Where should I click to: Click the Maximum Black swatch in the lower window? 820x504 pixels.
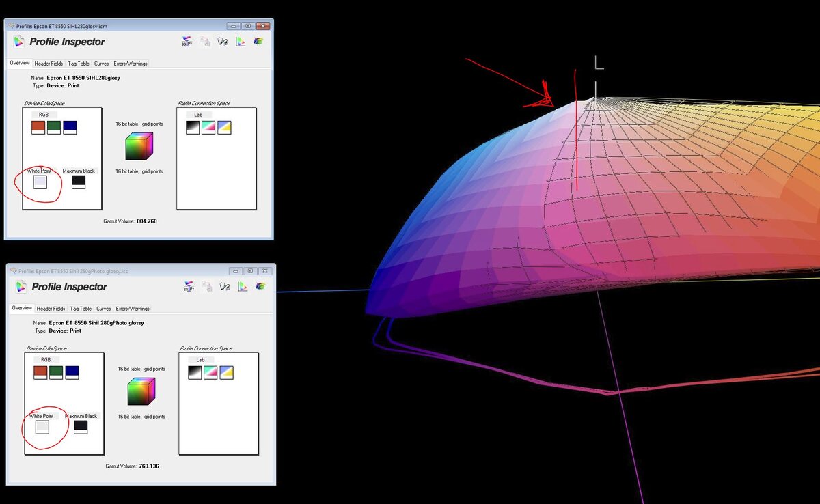point(81,427)
